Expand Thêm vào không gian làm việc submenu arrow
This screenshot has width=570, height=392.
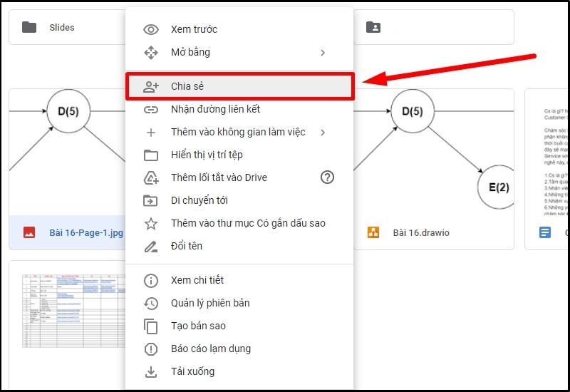323,133
